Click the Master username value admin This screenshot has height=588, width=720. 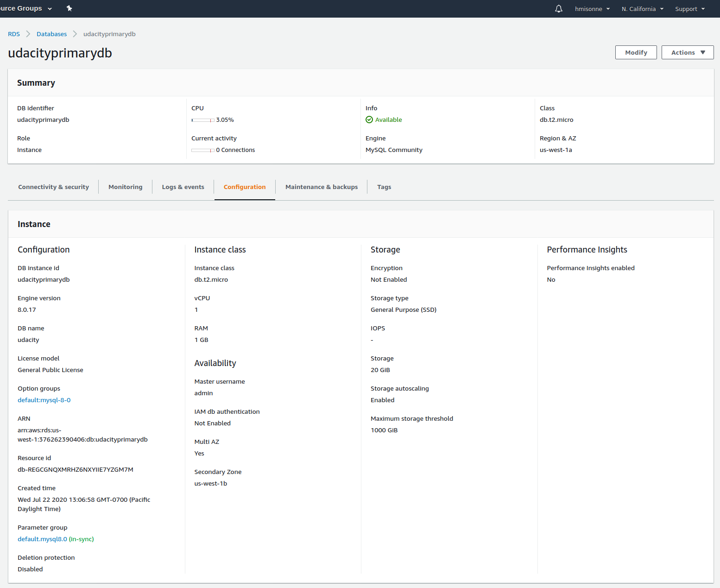pos(204,393)
